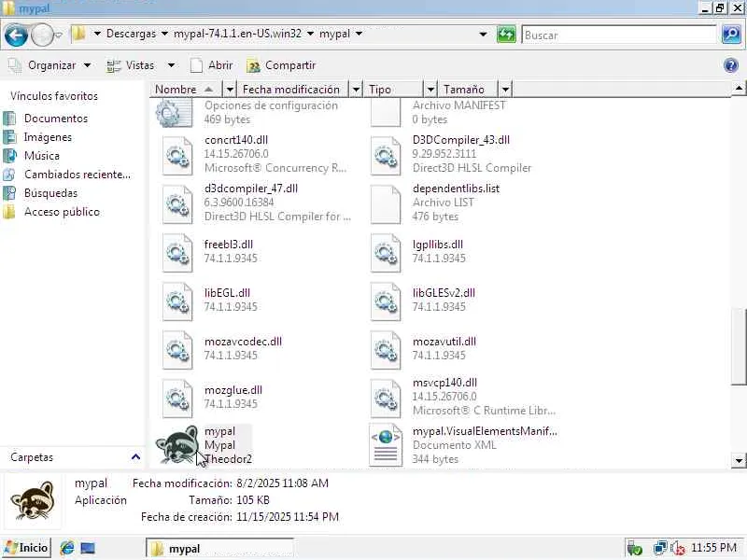Click the safely remove hardware tray icon

click(634, 548)
